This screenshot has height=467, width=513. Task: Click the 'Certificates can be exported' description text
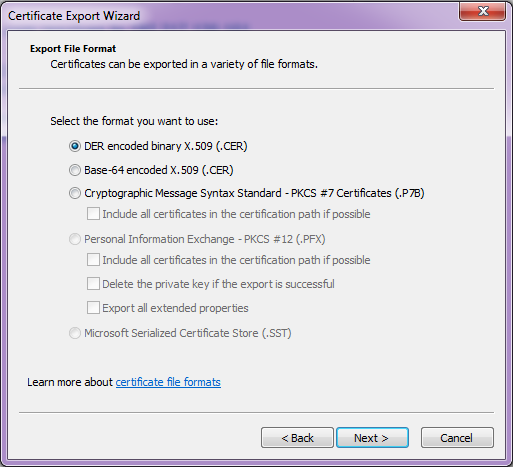click(x=184, y=64)
